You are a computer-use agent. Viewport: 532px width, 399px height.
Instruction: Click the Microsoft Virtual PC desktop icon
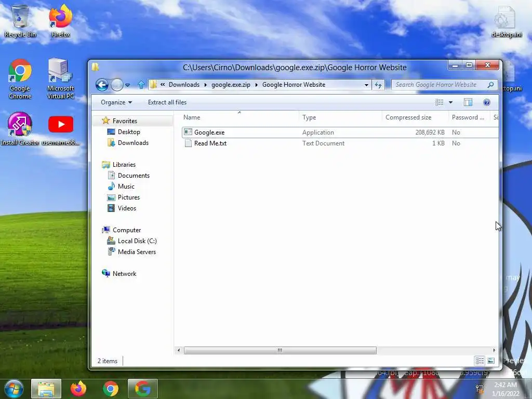60,79
